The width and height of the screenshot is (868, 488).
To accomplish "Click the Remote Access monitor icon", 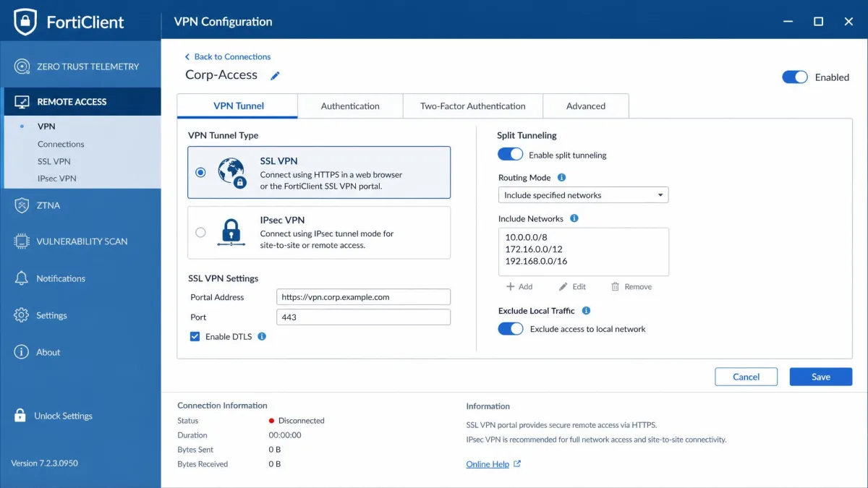I will (x=22, y=102).
